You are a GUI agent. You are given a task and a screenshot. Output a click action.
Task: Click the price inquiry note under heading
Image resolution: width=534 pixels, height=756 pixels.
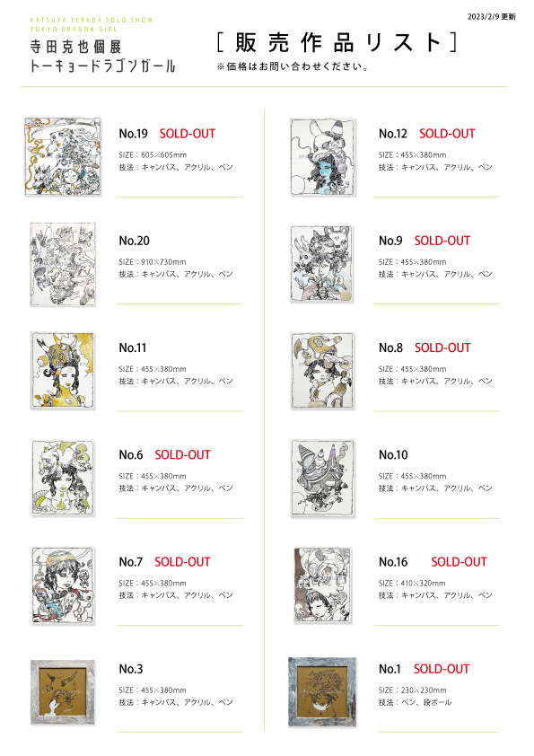[x=293, y=66]
